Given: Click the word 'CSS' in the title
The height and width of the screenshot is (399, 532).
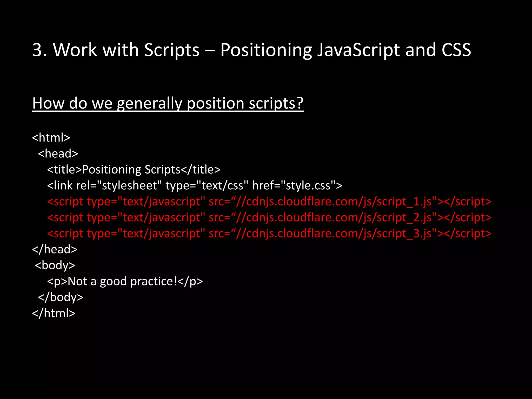Looking at the screenshot, I should [456, 50].
